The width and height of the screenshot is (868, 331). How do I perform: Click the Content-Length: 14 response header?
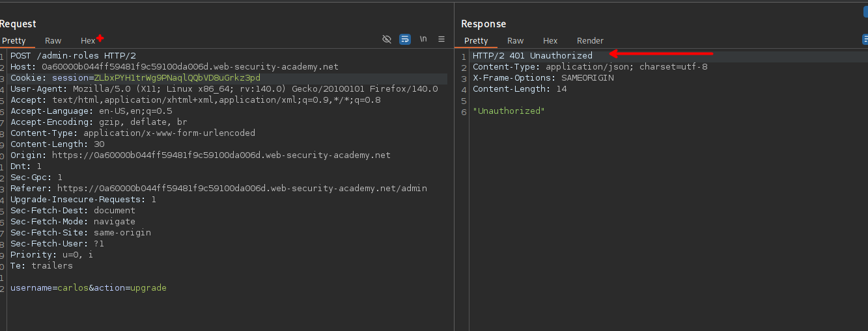[x=519, y=89]
